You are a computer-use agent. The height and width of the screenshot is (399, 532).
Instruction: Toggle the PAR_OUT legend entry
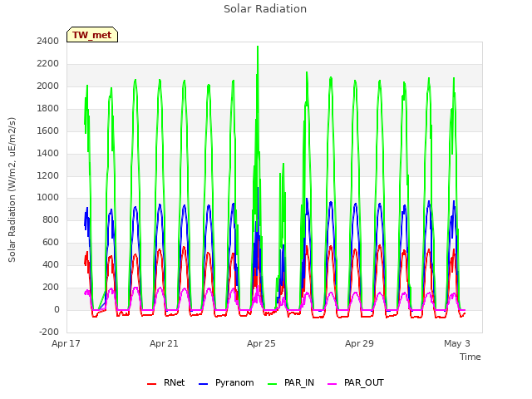(356, 382)
